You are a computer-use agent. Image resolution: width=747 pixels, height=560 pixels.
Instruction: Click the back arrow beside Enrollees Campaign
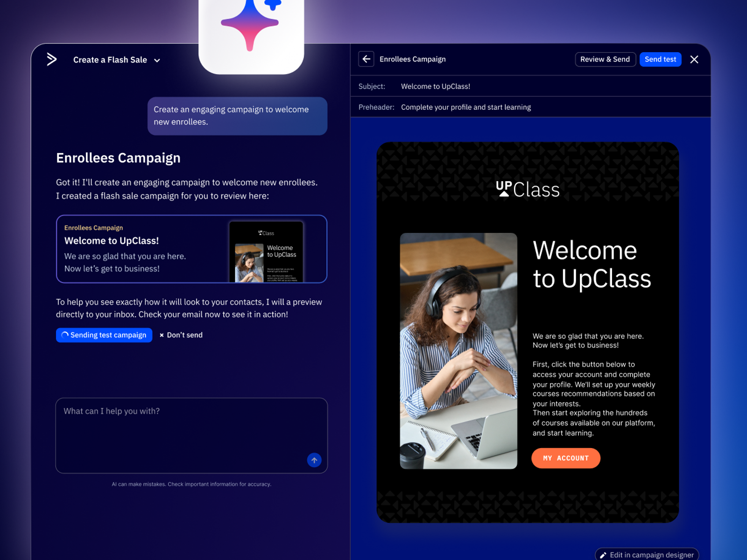pos(366,59)
